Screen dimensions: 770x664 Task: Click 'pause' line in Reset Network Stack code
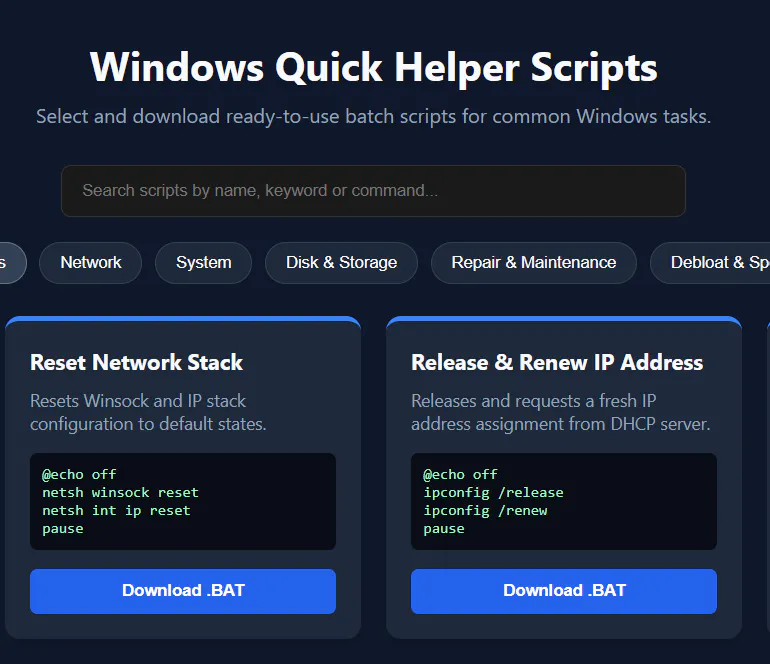click(63, 529)
